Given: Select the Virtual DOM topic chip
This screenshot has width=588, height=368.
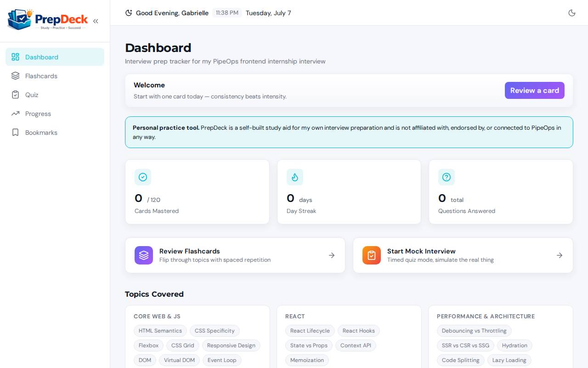Looking at the screenshot, I should tap(180, 360).
